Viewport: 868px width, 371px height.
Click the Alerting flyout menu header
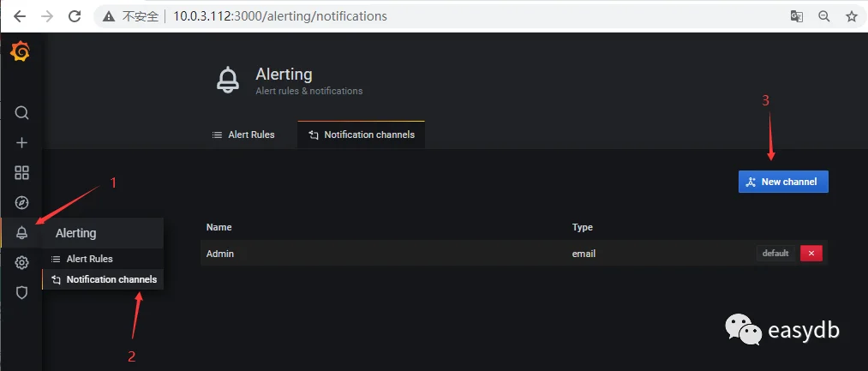(x=103, y=233)
